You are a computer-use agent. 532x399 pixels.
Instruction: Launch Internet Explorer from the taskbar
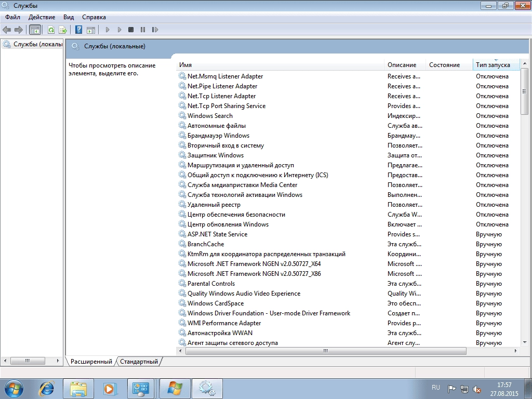coord(46,389)
